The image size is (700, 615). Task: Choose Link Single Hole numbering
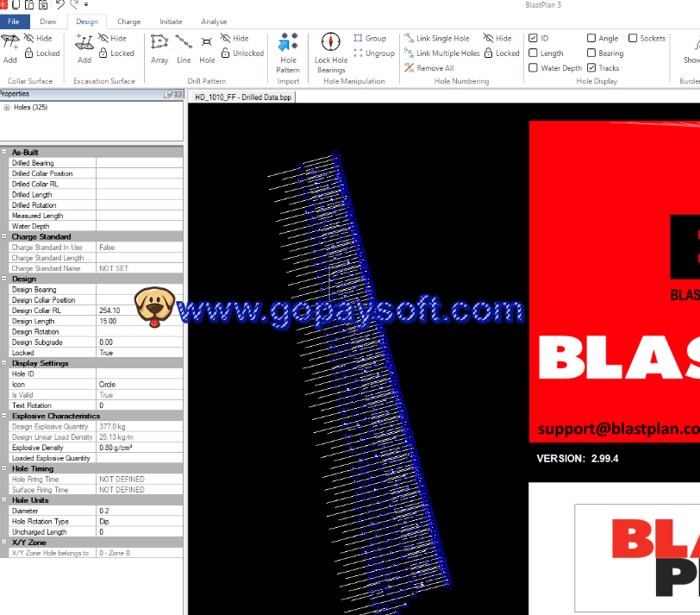pyautogui.click(x=436, y=39)
